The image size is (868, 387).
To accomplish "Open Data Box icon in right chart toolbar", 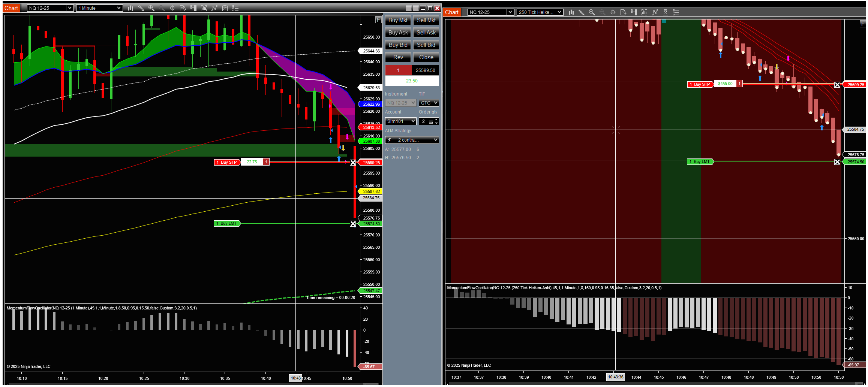I will pyautogui.click(x=623, y=12).
